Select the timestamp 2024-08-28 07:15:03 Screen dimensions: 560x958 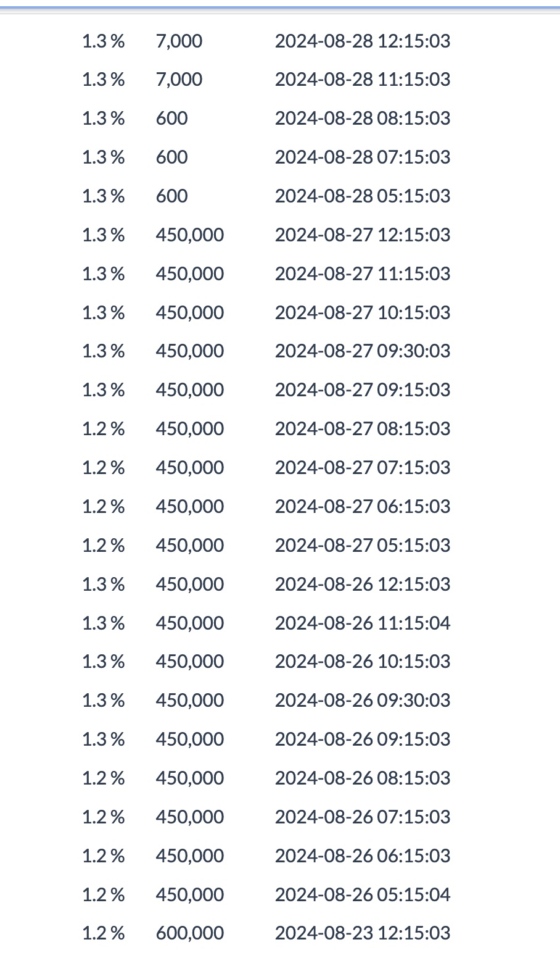pos(363,157)
